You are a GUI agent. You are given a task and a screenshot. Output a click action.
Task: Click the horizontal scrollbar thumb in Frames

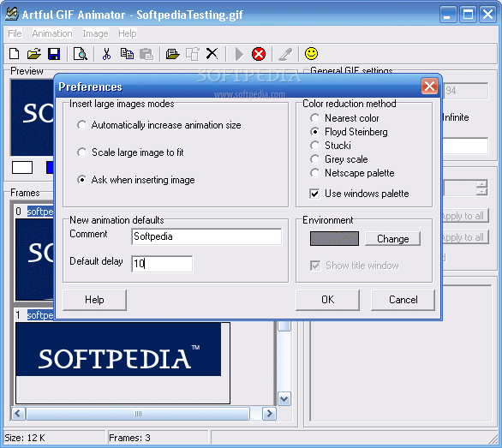click(x=138, y=414)
